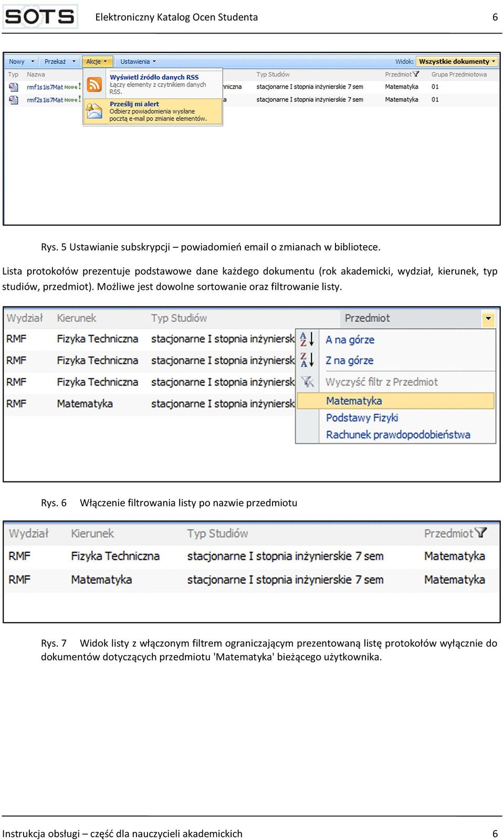Viewport: 504px width, 840px height.
Task: Expand the Przedmiot column dropdown arrow
Action: tap(488, 318)
